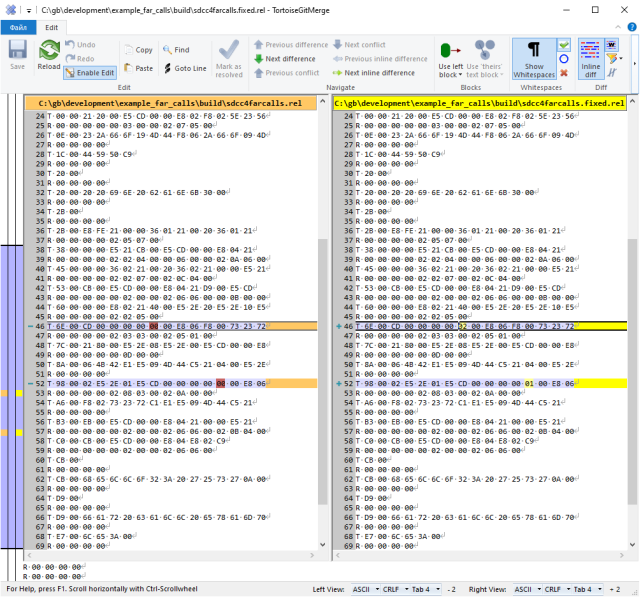Click the right pane vertical scrollbar thumb

[x=632, y=371]
